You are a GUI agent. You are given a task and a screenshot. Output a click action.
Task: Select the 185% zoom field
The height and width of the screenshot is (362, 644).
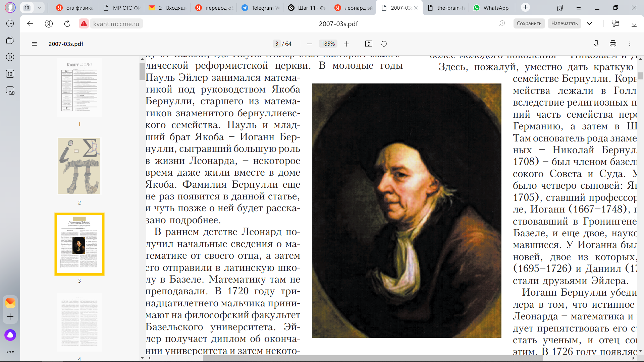[x=328, y=44]
